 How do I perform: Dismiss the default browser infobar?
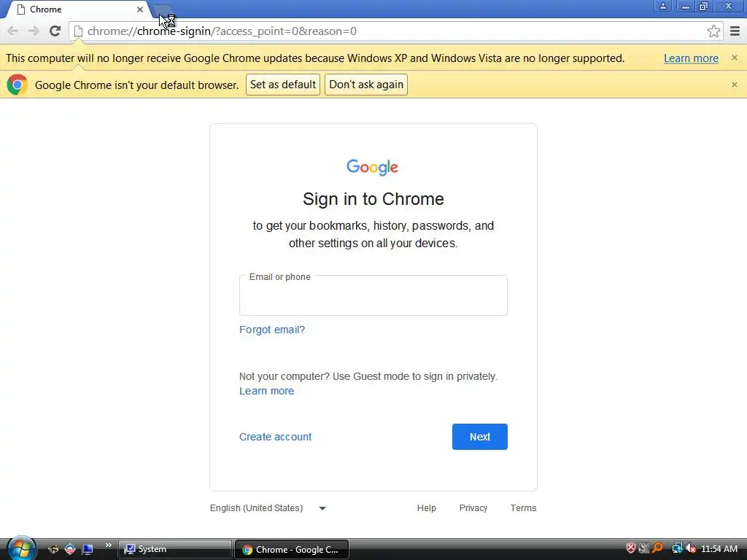point(734,85)
